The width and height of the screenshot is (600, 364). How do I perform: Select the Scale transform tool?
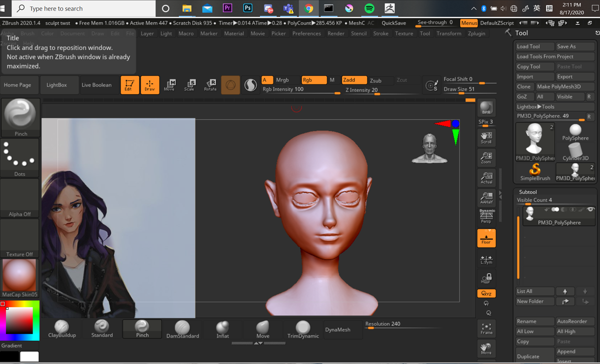189,85
